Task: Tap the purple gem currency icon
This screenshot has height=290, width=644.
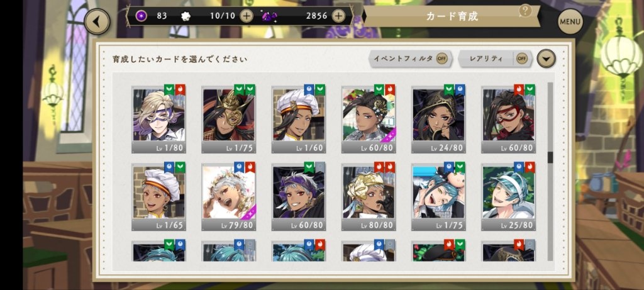Action: 269,16
